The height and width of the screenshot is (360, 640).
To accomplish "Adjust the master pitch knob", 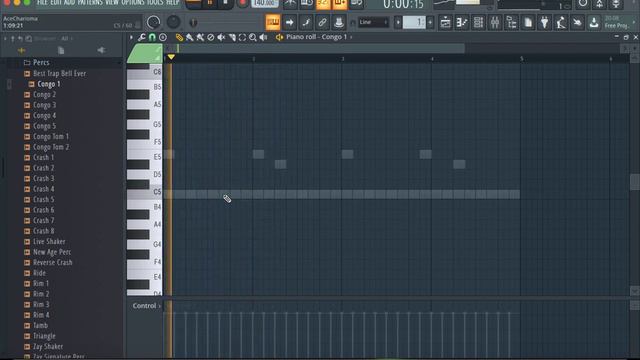I will coord(173,22).
